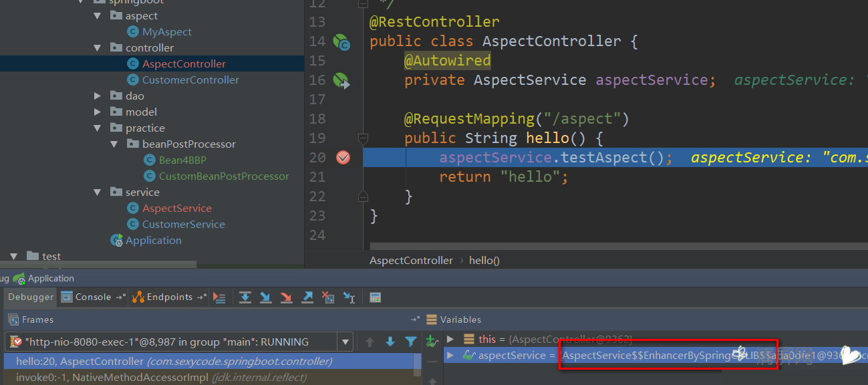Screen dimensions: 868x385
Task: Open the Evaluate Expression calculator
Action: (376, 297)
